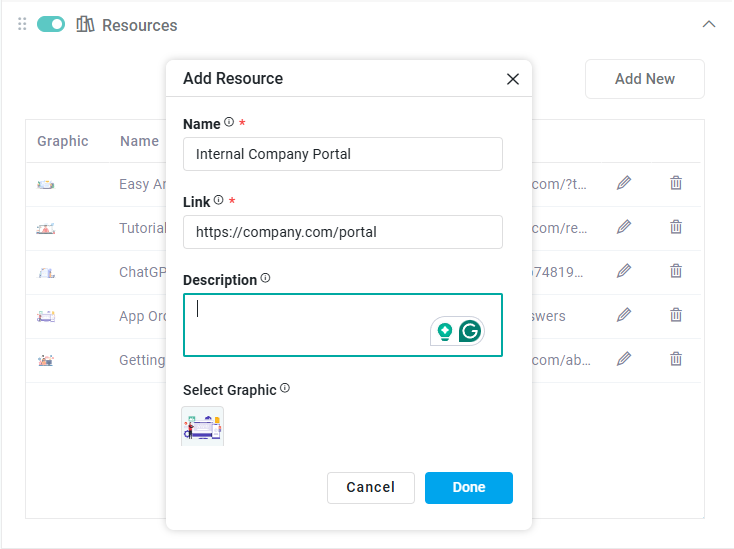The width and height of the screenshot is (734, 549).
Task: Click the Resources drag handle
Action: [22, 24]
